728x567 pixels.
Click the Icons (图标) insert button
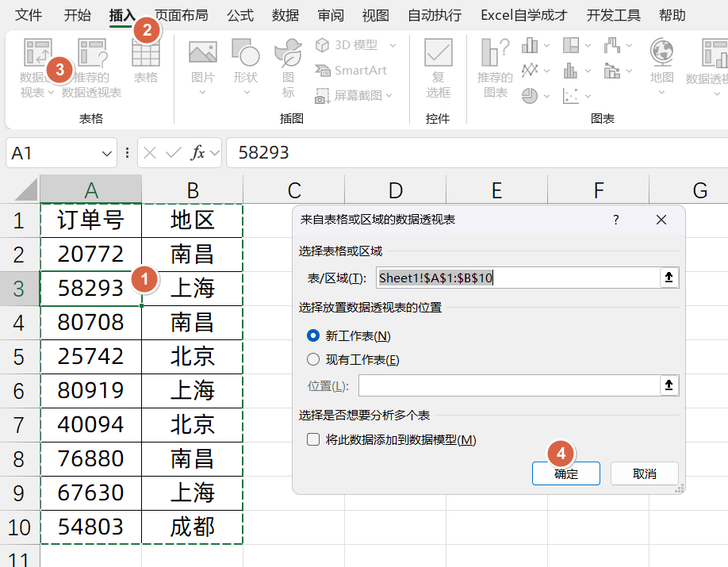288,68
